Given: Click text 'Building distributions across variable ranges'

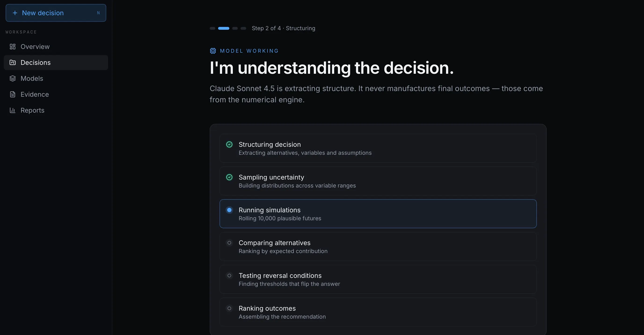Looking at the screenshot, I should point(297,186).
